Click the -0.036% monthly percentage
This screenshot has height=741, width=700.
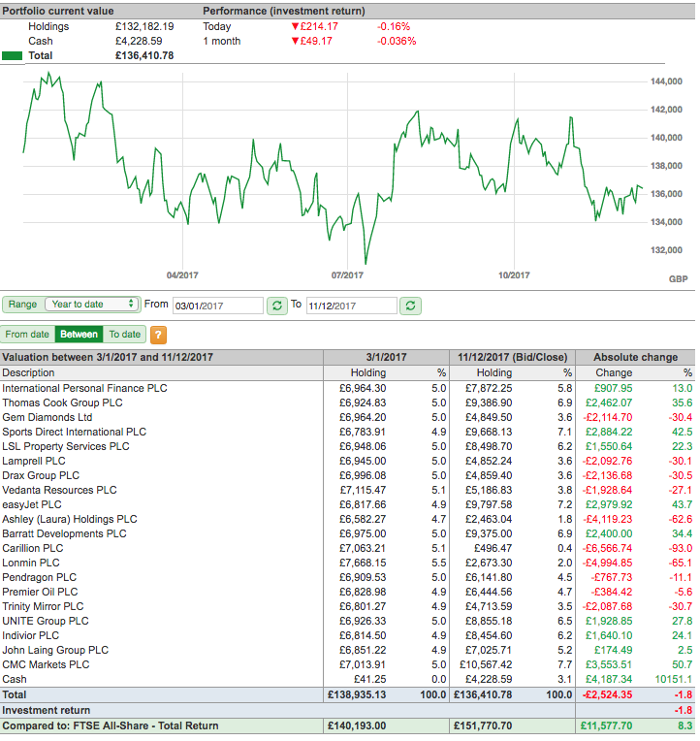coord(397,41)
